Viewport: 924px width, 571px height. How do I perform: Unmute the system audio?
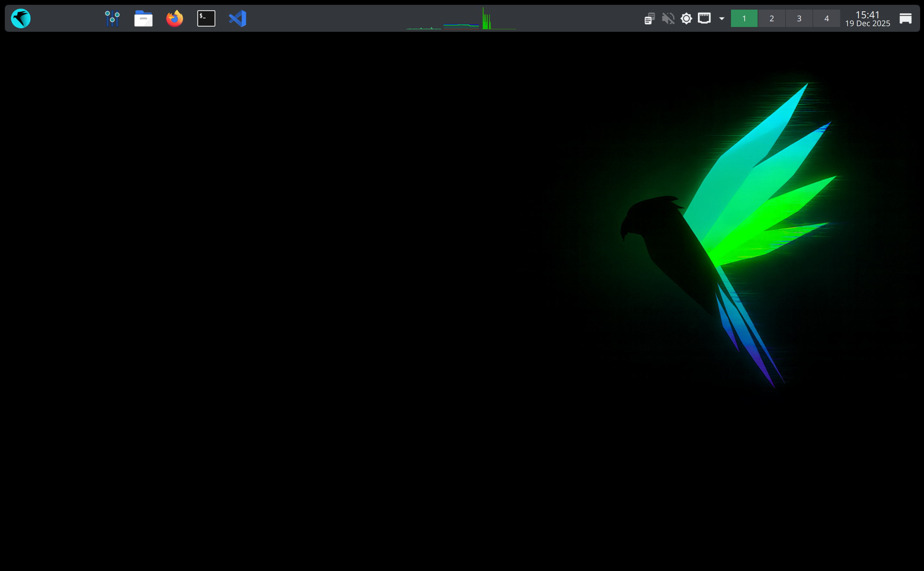[668, 18]
